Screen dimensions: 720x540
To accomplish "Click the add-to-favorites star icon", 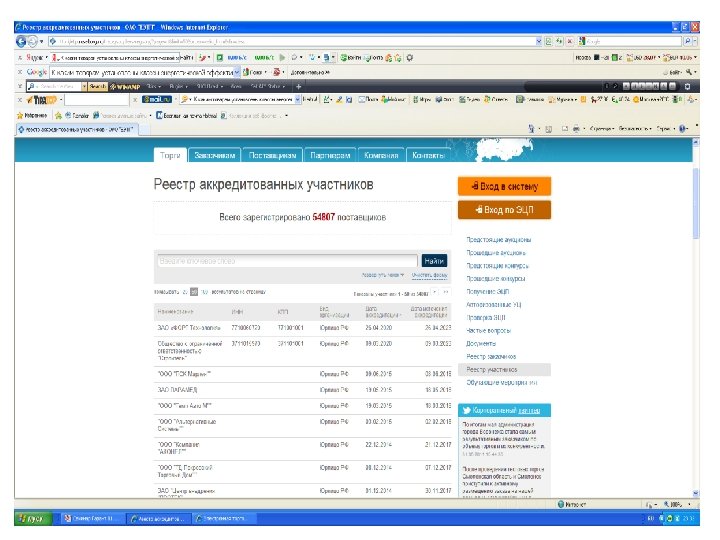I will coord(58,116).
